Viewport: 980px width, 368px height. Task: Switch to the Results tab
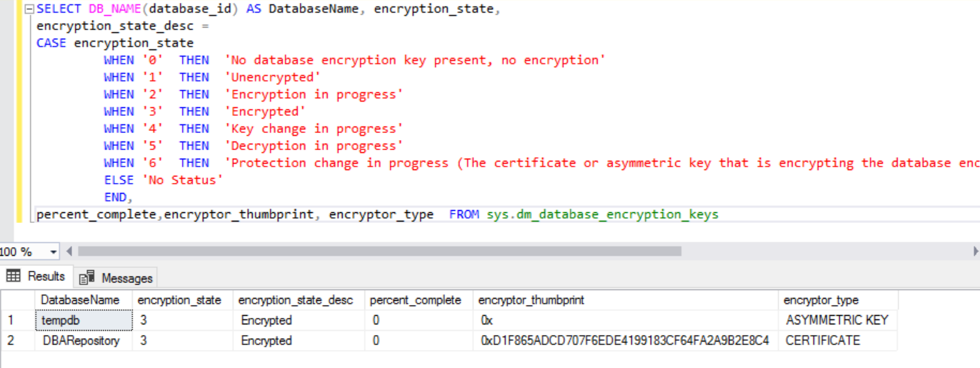click(46, 277)
